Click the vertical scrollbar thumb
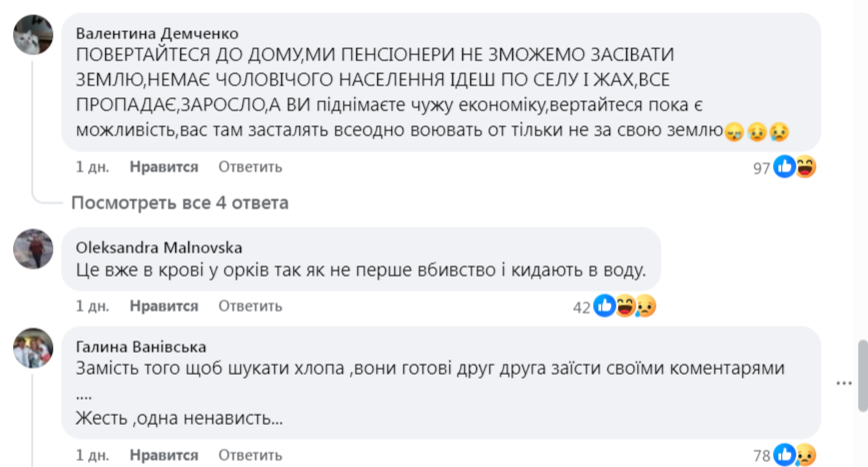 click(x=860, y=374)
